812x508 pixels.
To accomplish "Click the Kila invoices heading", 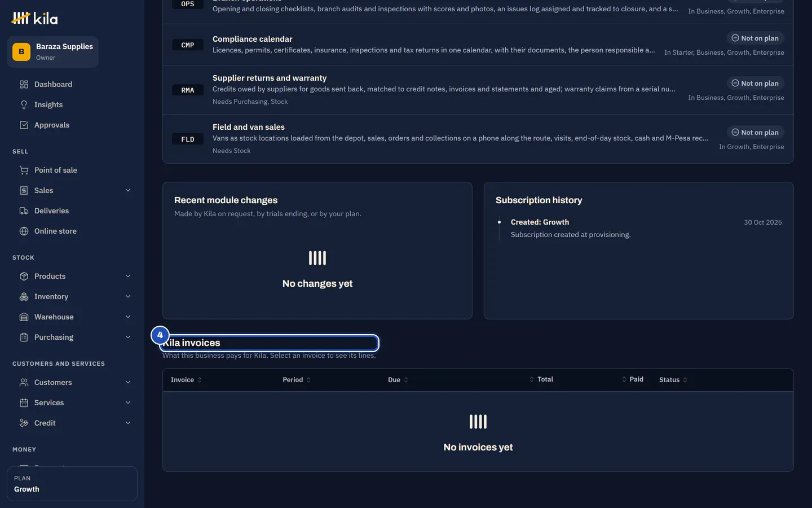I will pos(192,343).
